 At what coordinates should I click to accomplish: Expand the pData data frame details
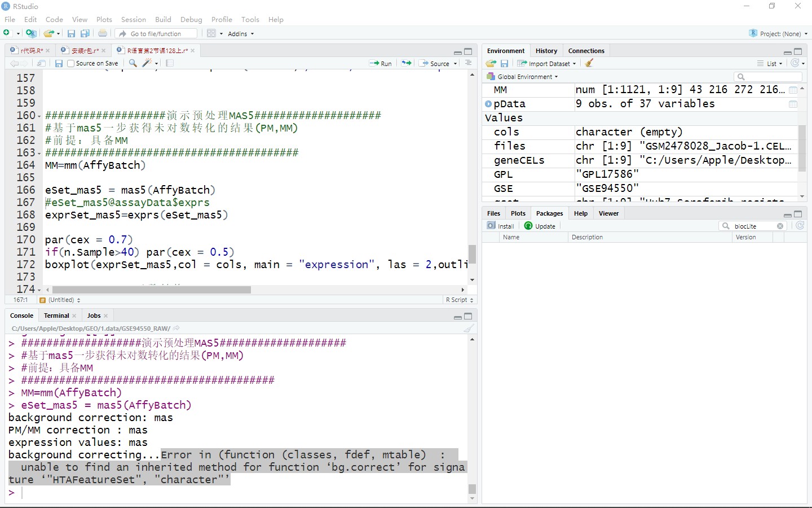pos(488,104)
